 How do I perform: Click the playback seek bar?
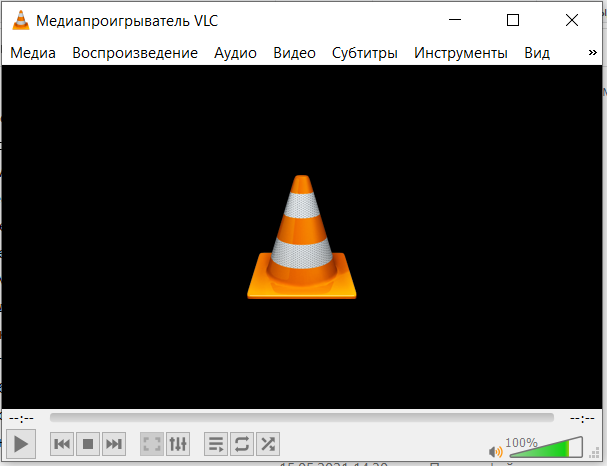pyautogui.click(x=302, y=418)
